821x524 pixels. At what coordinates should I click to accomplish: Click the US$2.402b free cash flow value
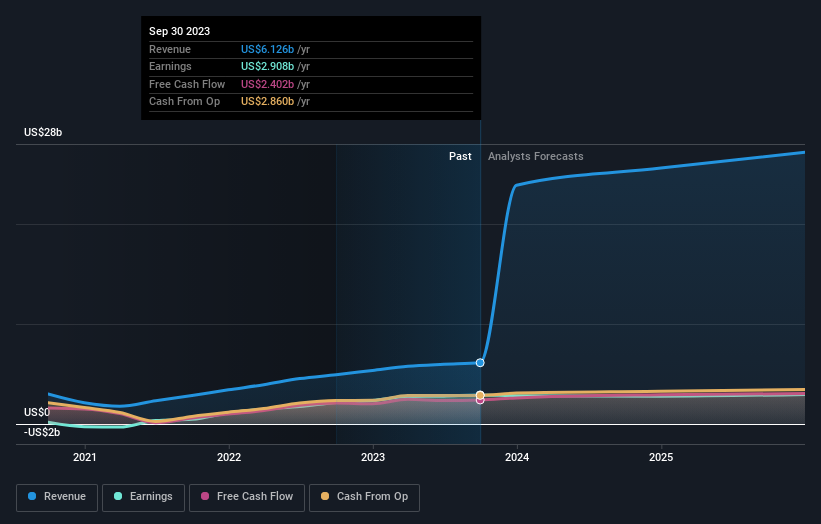tap(268, 84)
